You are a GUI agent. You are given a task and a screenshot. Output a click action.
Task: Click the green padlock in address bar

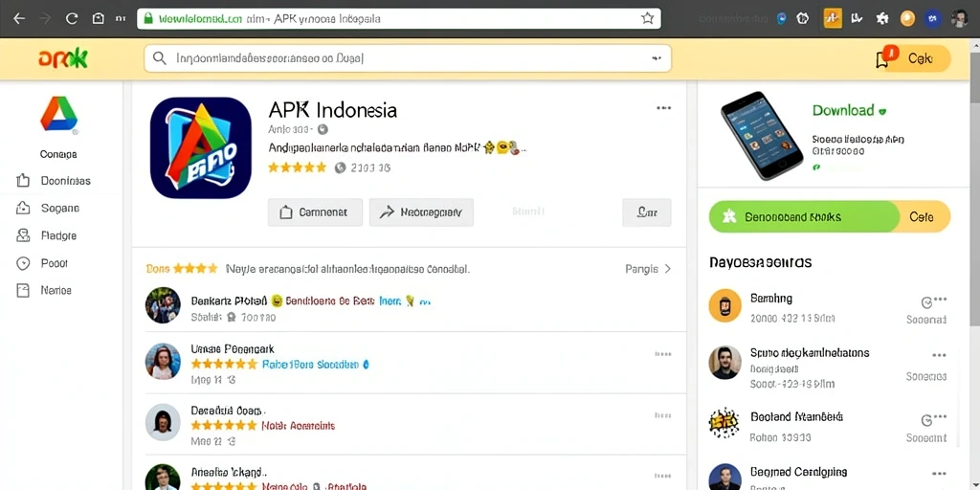pos(148,19)
